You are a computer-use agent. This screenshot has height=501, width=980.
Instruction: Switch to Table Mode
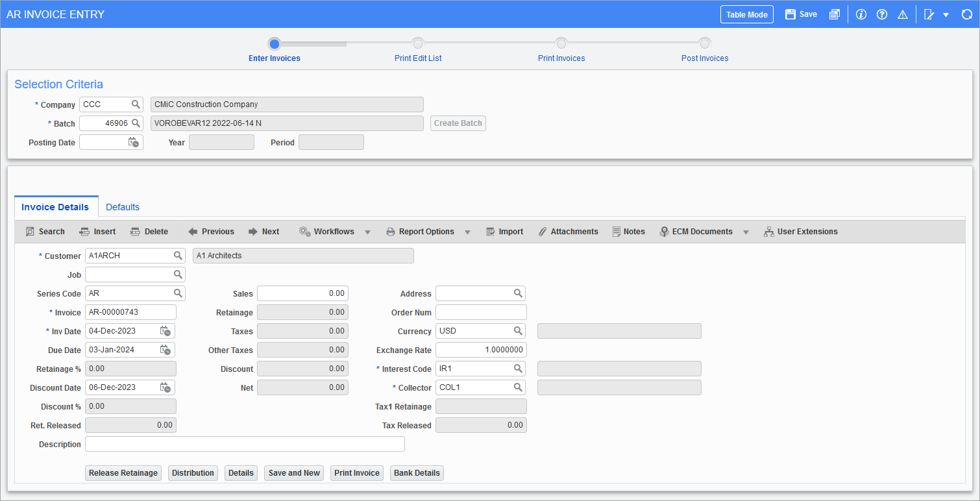tap(746, 14)
